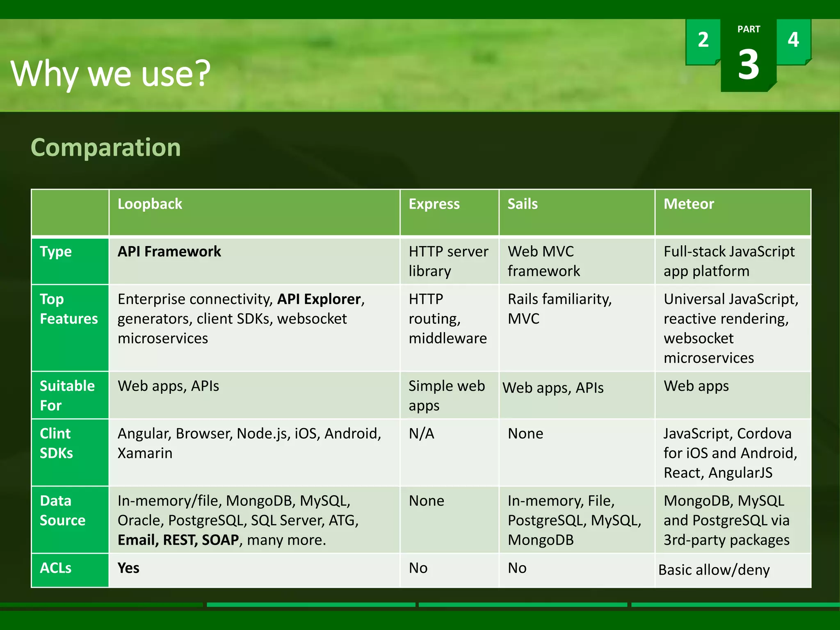Select the 'HTTP server library' cell
This screenshot has width=840, height=630.
pos(450,261)
